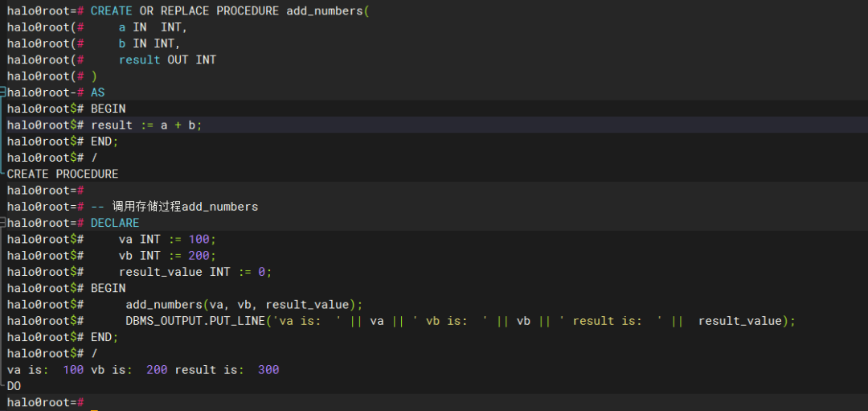Click the add_numbers procedure name in the CREATE statement
The width and height of the screenshot is (868, 411).
(x=325, y=10)
